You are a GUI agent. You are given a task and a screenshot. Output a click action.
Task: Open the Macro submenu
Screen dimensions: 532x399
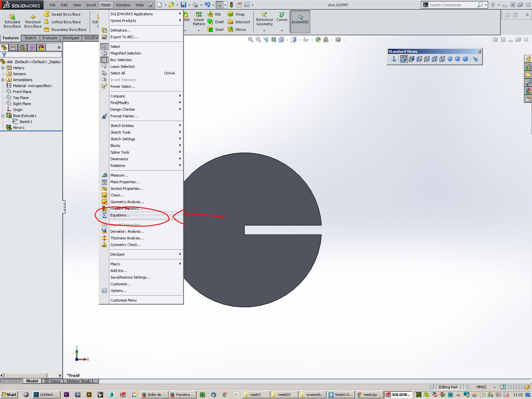tap(141, 264)
